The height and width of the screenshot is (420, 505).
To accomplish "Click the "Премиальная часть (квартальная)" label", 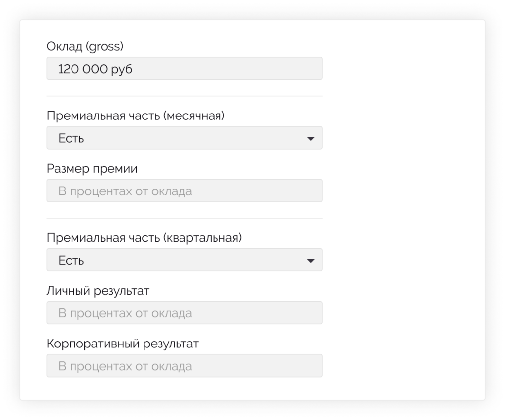I will tap(144, 238).
